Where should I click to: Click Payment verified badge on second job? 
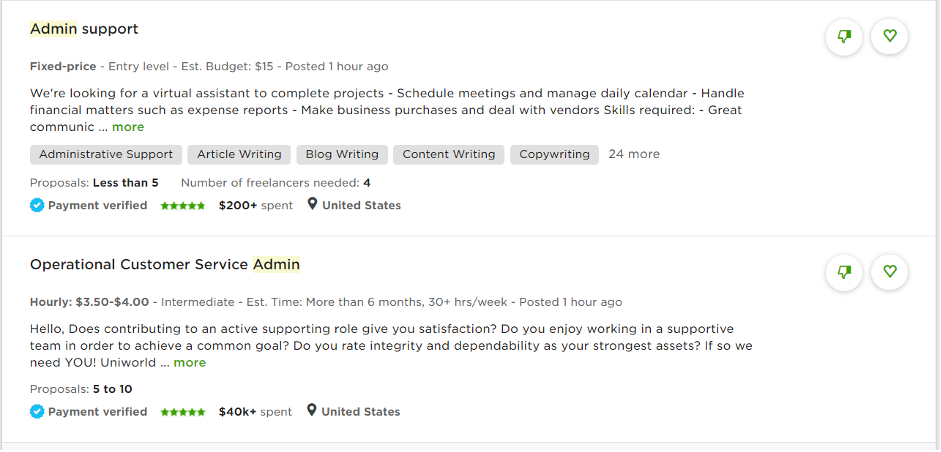[89, 412]
